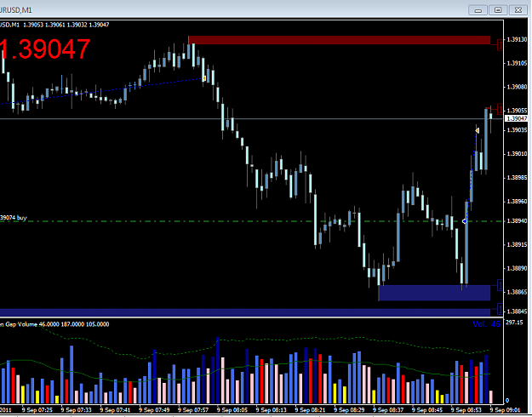Select the blue demand zone rectangle near 1.38865

[x=434, y=293]
